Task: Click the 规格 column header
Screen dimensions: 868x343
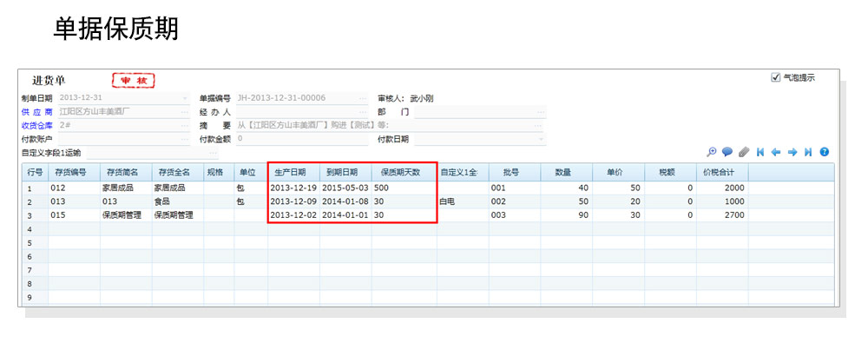Action: pos(219,172)
